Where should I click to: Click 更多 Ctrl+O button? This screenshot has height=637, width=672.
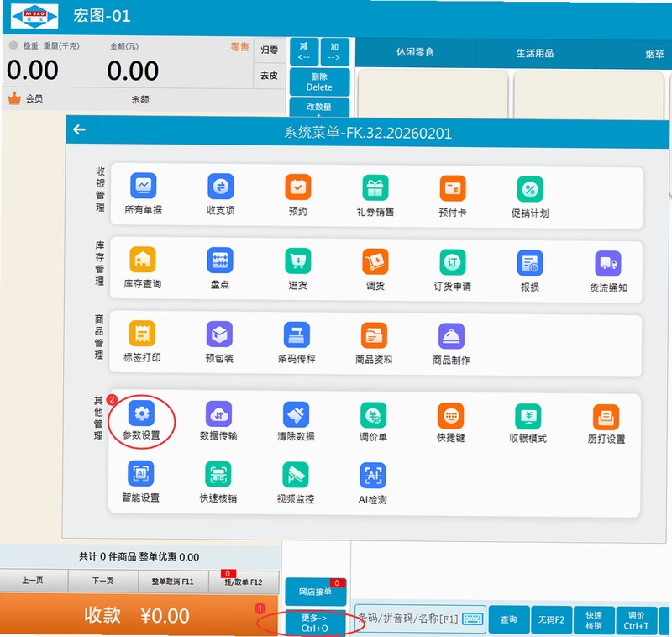click(315, 623)
